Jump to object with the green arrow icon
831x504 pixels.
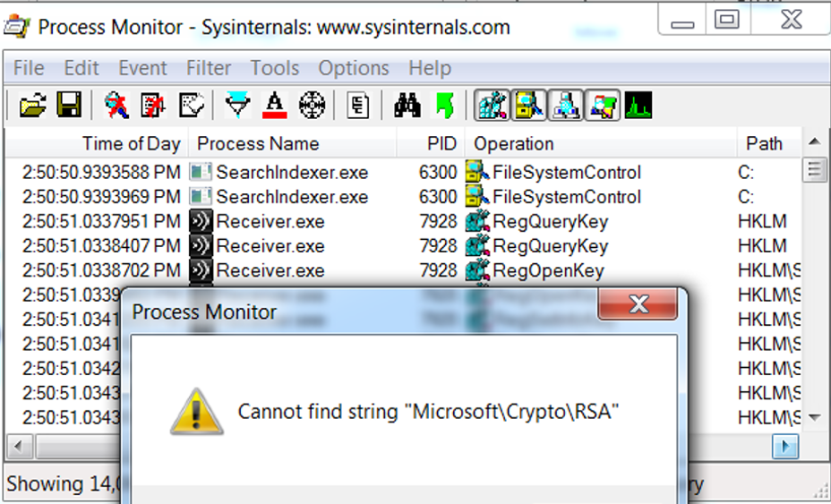coord(444,105)
